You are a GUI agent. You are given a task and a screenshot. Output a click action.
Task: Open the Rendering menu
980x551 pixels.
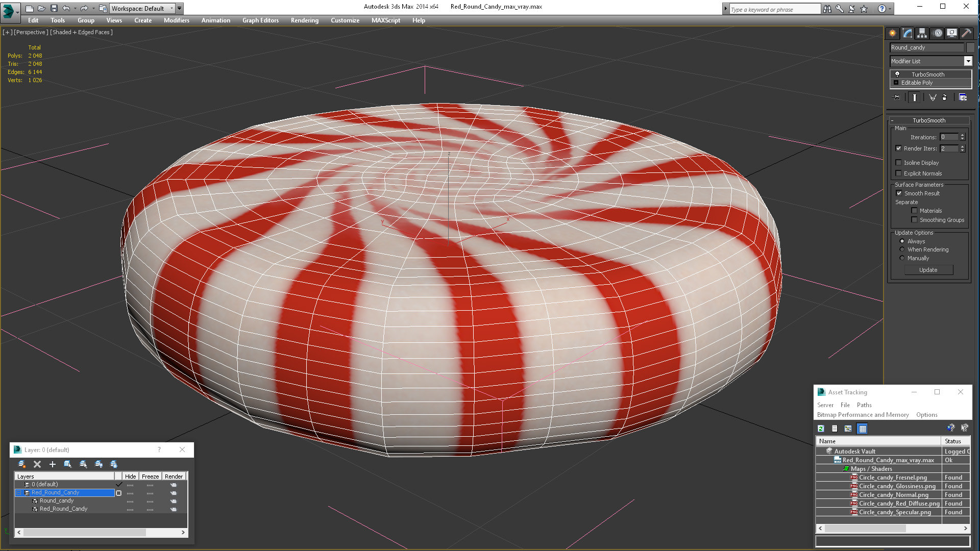(304, 20)
